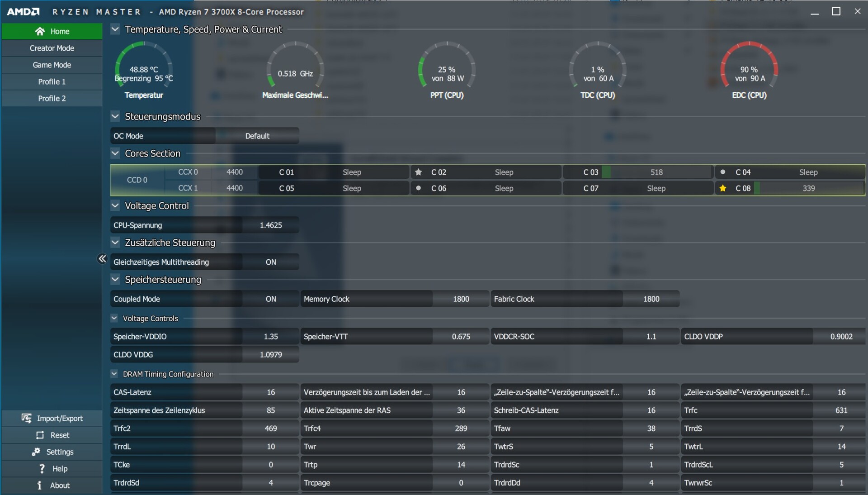This screenshot has height=495, width=868.
Task: Click the Home house icon in sidebar
Action: (40, 31)
